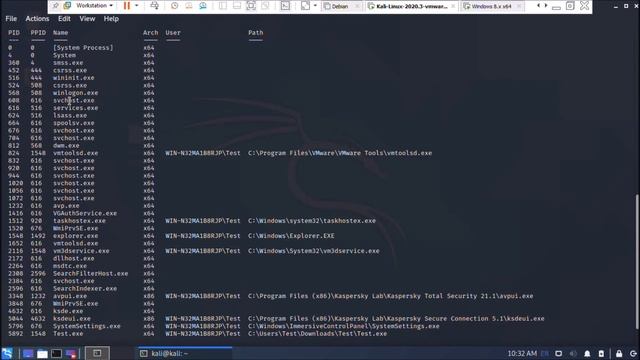Click the unity mode toolbar icon
Image resolution: width=640 pixels, height=360 pixels.
coord(265,6)
